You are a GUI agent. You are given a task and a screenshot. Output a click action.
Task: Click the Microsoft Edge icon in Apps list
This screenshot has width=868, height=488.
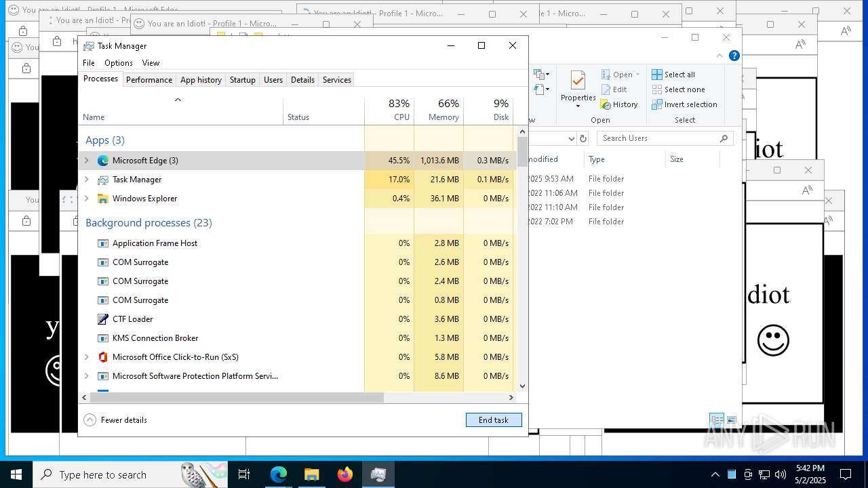point(103,161)
